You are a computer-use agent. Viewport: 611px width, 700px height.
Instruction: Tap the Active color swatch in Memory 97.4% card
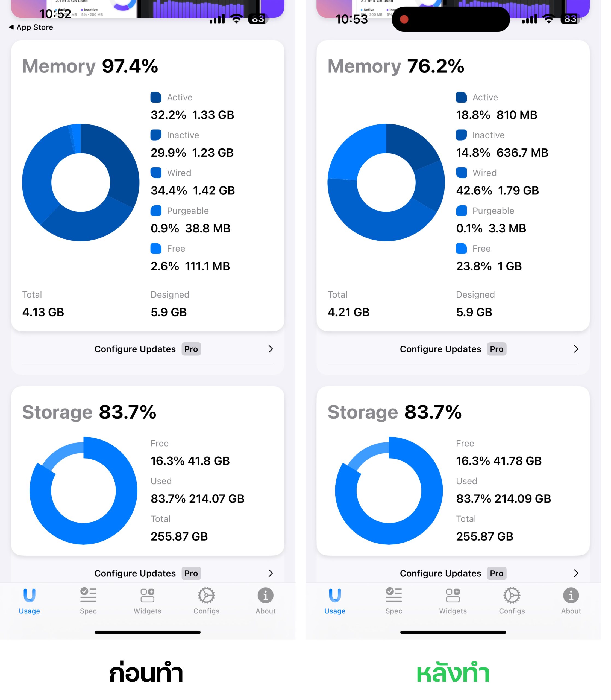(156, 97)
